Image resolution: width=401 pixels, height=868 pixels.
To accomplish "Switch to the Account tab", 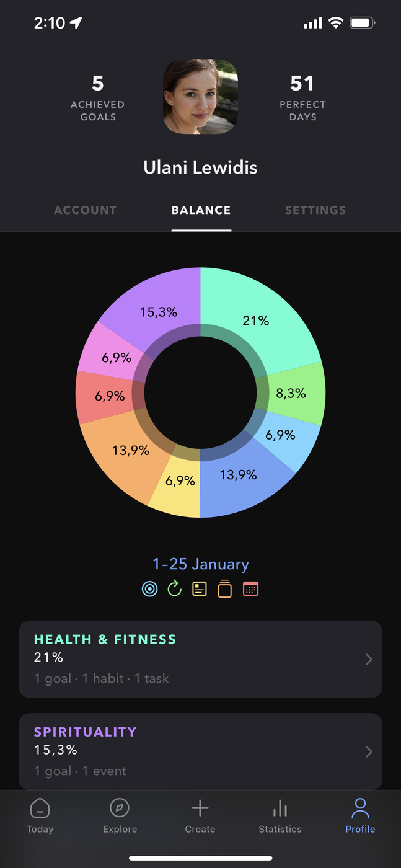I will [x=86, y=210].
